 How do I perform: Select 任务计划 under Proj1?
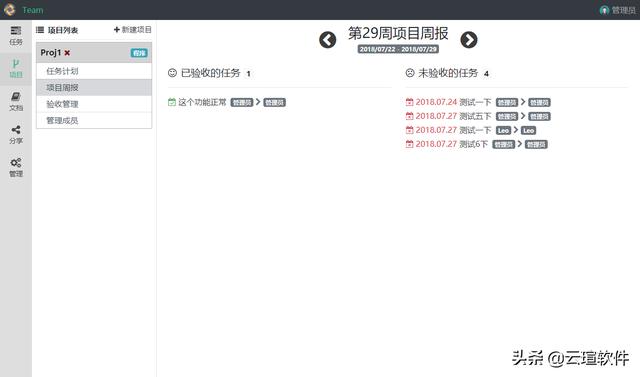click(x=94, y=71)
